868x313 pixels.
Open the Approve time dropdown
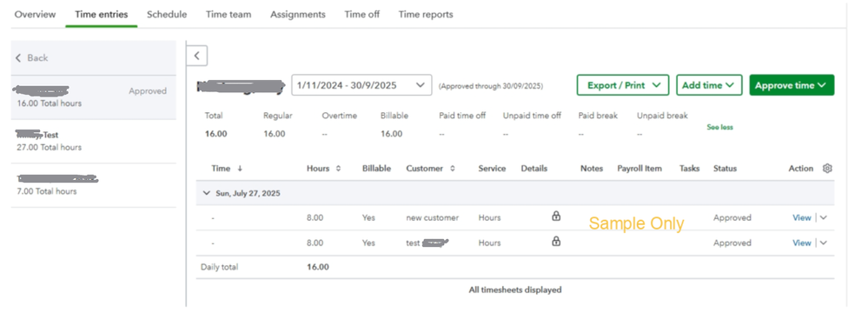[x=792, y=85]
